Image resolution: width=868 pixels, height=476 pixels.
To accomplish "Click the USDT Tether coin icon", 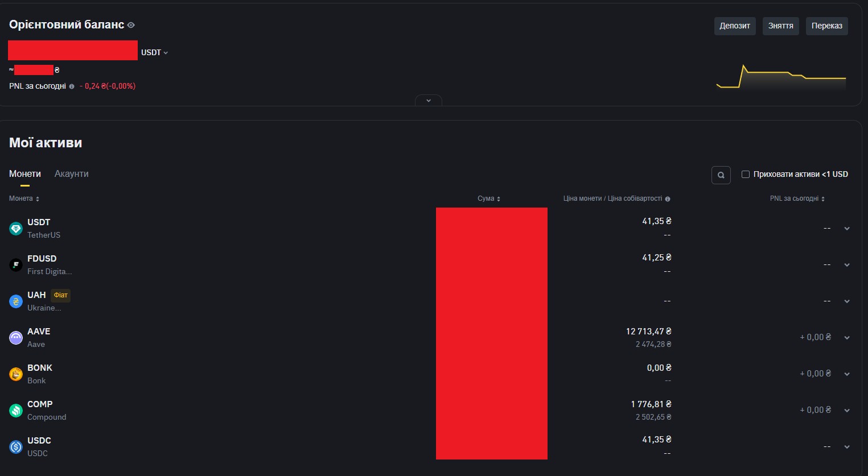I will [16, 229].
